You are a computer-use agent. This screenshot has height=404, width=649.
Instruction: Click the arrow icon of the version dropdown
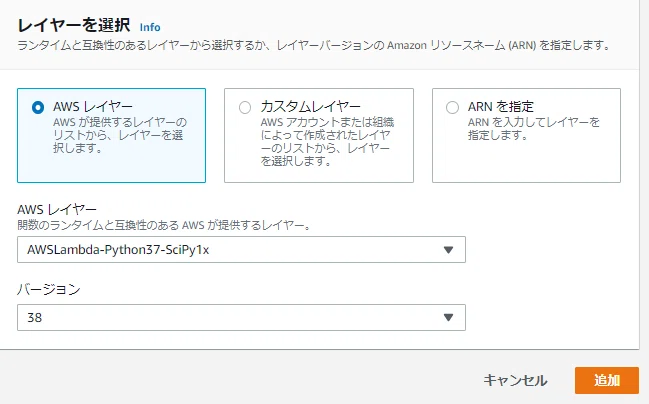(448, 317)
